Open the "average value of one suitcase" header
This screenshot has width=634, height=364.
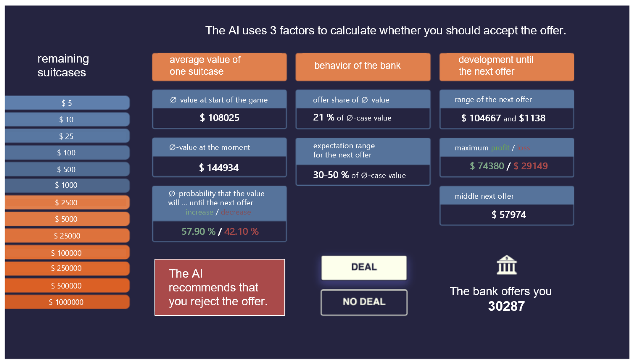219,67
